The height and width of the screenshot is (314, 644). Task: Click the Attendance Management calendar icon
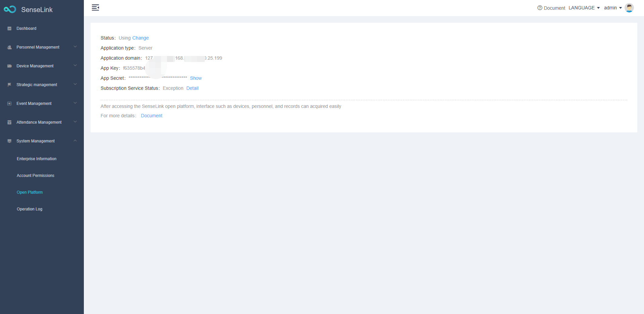[x=9, y=122]
